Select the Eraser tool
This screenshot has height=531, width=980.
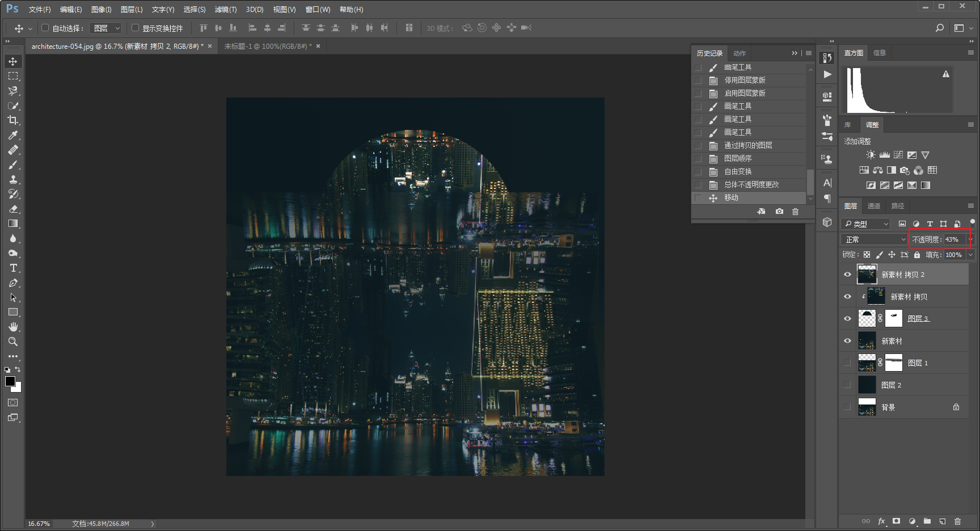pos(13,209)
